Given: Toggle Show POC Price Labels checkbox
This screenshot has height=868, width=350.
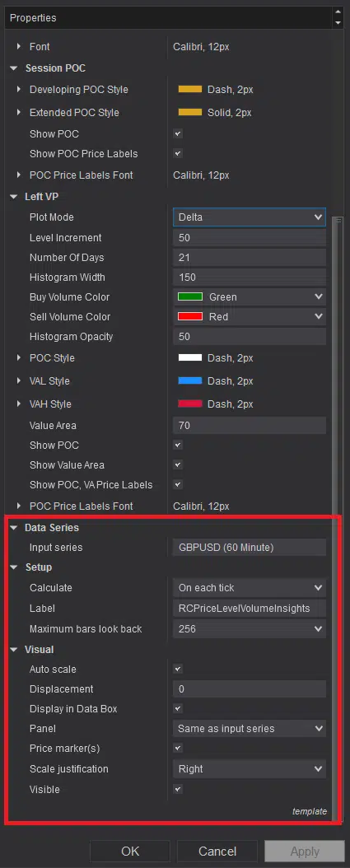Looking at the screenshot, I should tap(178, 153).
